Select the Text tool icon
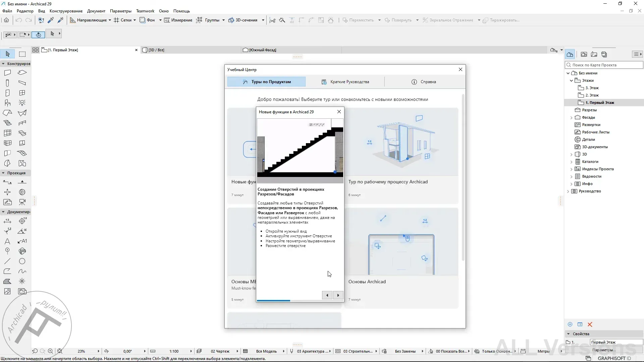Viewport: 644px width, 362px height. coord(7,241)
